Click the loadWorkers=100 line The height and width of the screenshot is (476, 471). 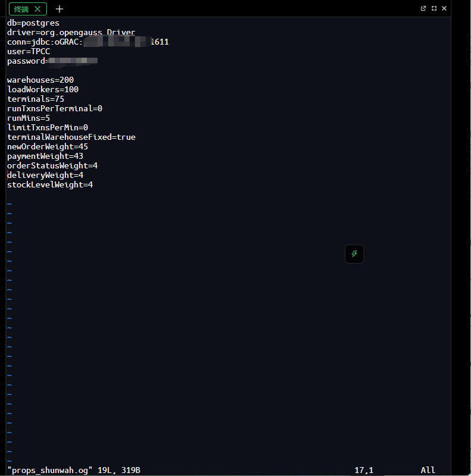pos(43,90)
